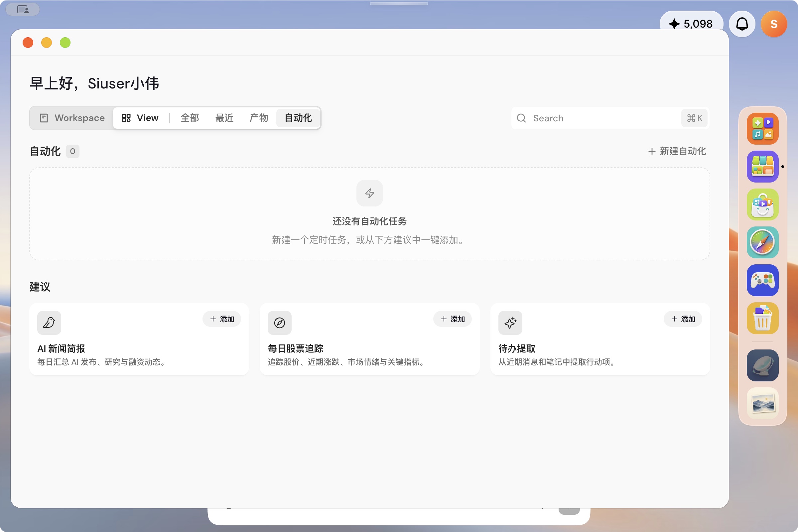Screen dimensions: 798x532
Task: Open the landscape photo dock thumbnail
Action: [762, 403]
